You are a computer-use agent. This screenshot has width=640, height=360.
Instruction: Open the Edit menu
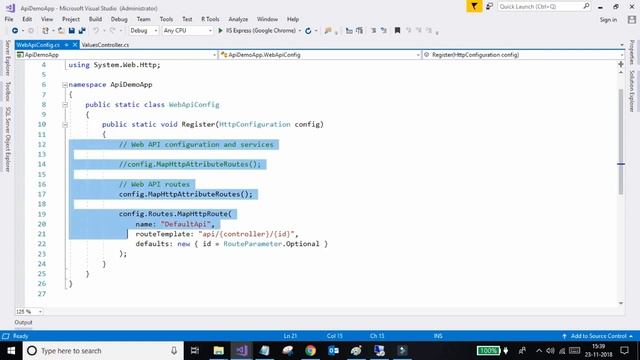(x=27, y=19)
